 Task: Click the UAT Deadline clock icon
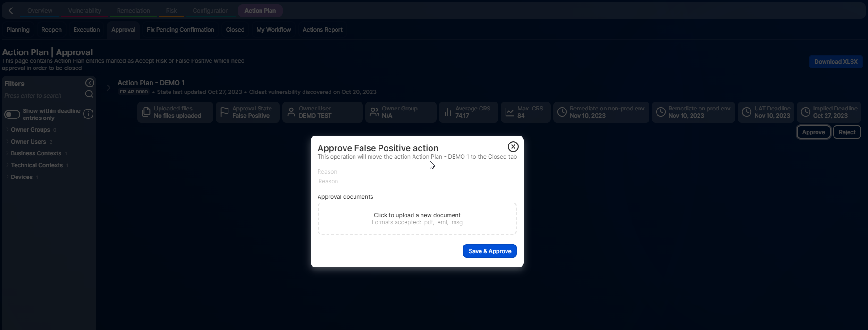point(747,112)
